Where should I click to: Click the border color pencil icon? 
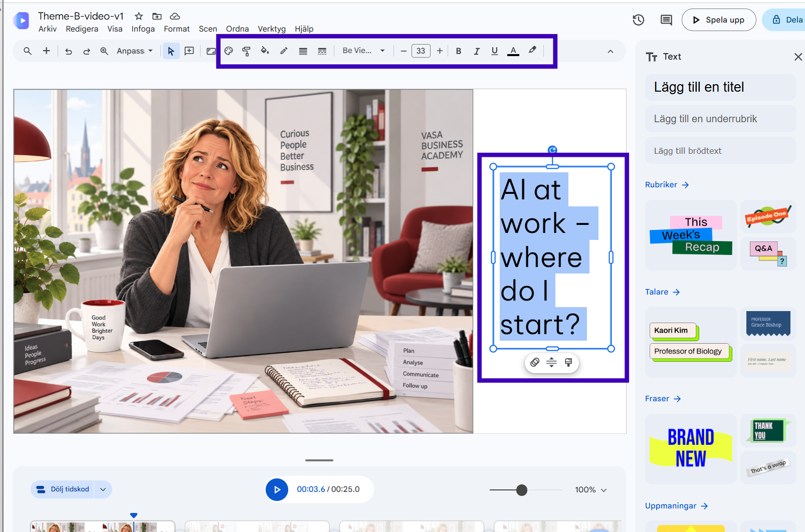[284, 51]
